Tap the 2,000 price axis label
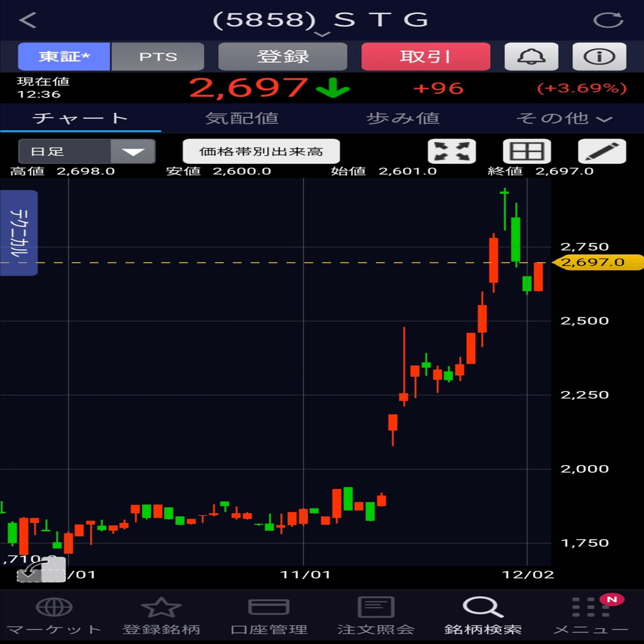The image size is (644, 644). tap(584, 468)
